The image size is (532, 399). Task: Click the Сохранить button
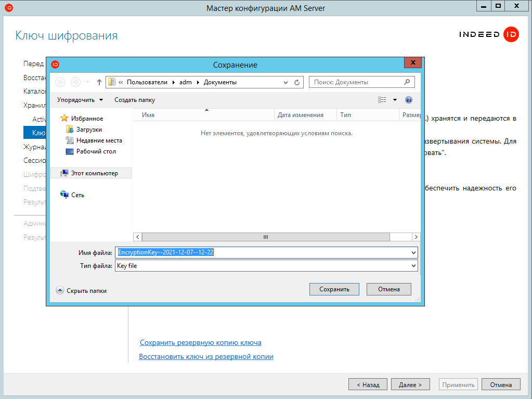pyautogui.click(x=334, y=289)
